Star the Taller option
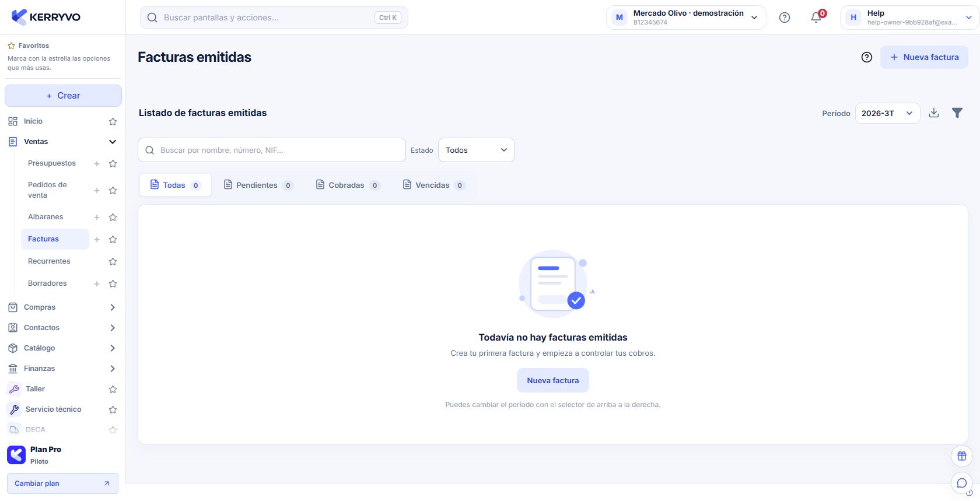 113,390
